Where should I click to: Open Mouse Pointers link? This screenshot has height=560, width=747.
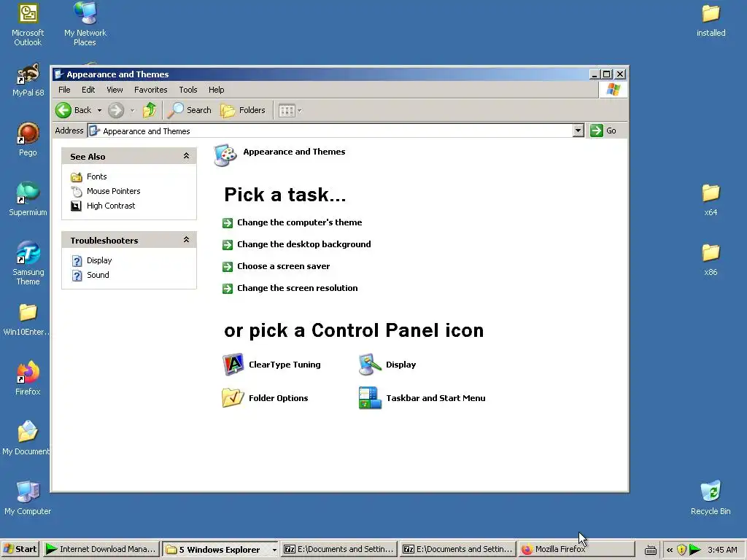(113, 191)
